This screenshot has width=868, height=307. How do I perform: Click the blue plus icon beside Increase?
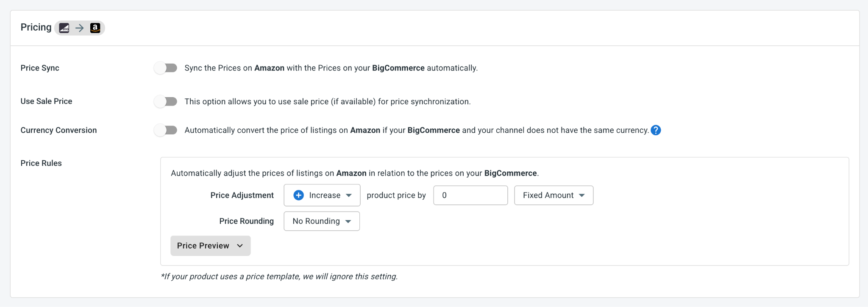(x=298, y=195)
